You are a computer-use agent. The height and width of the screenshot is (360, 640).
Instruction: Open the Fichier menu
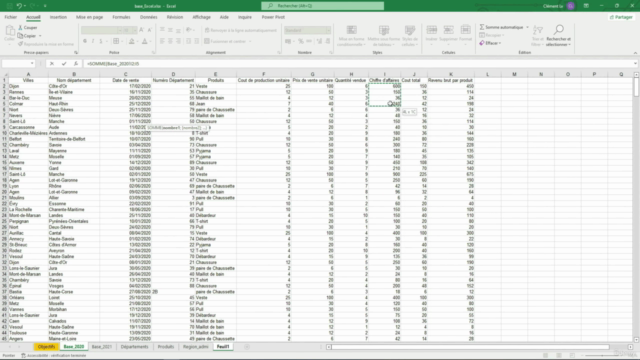click(x=11, y=17)
